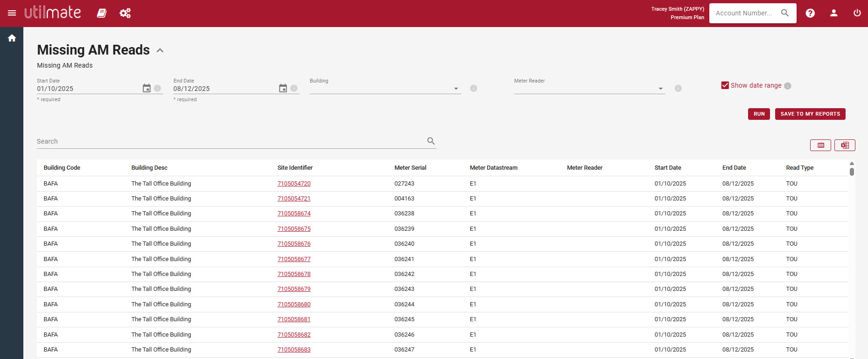Focus the Account Number search field

pos(744,13)
